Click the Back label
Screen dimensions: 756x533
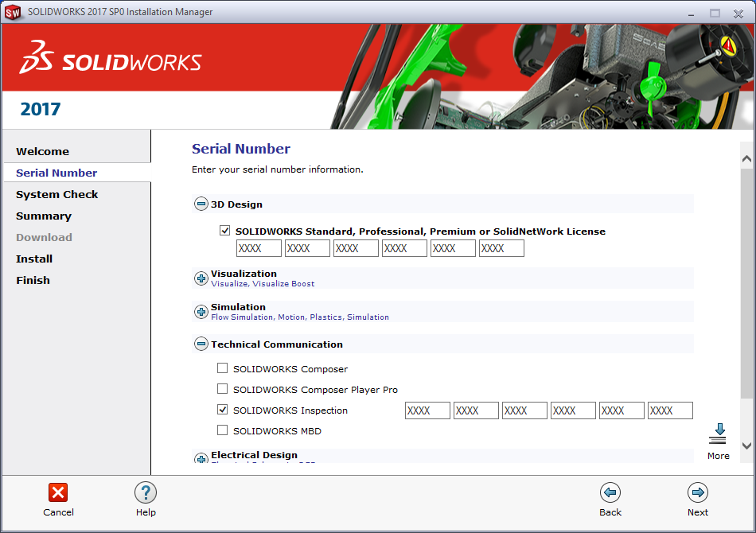coord(610,512)
